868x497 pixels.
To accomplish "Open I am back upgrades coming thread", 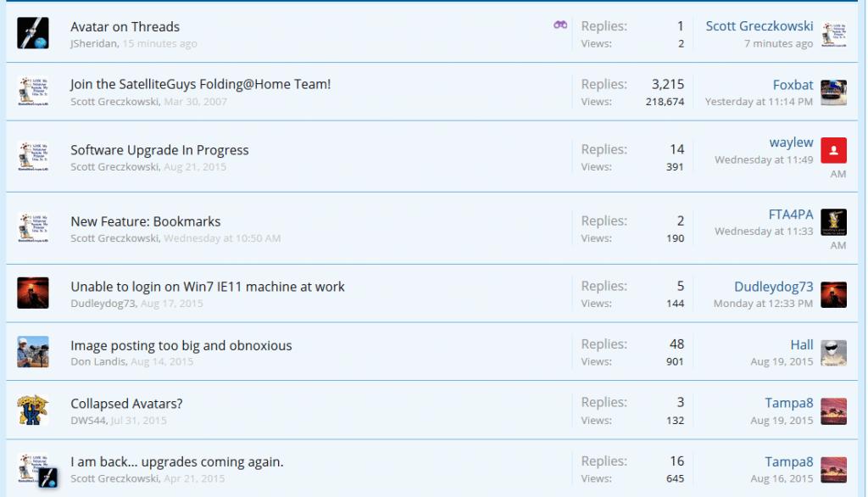I will click(176, 461).
